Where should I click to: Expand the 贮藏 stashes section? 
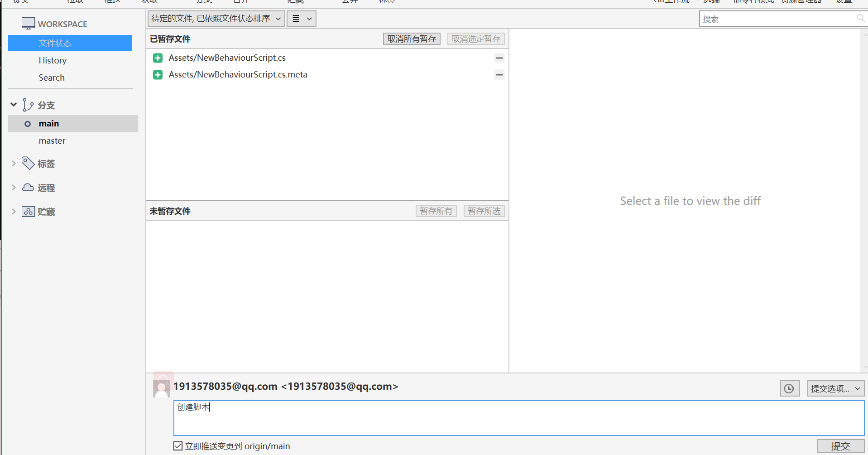[x=14, y=211]
